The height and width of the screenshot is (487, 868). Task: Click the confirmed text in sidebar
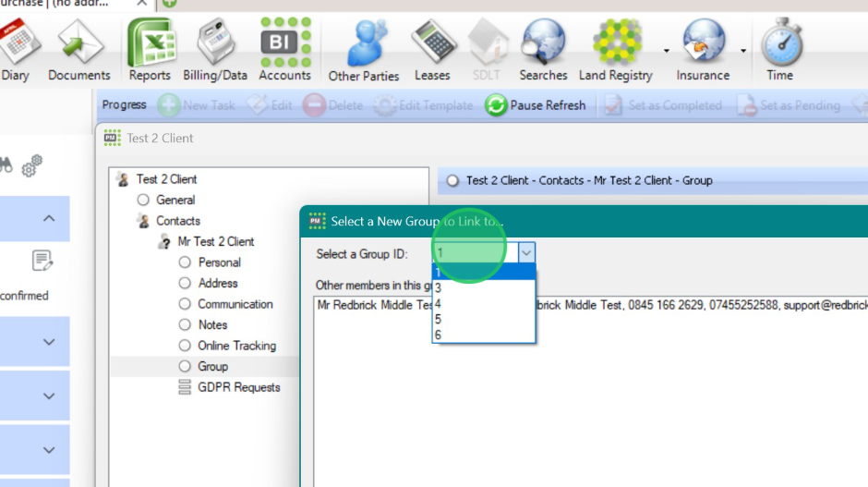[24, 296]
